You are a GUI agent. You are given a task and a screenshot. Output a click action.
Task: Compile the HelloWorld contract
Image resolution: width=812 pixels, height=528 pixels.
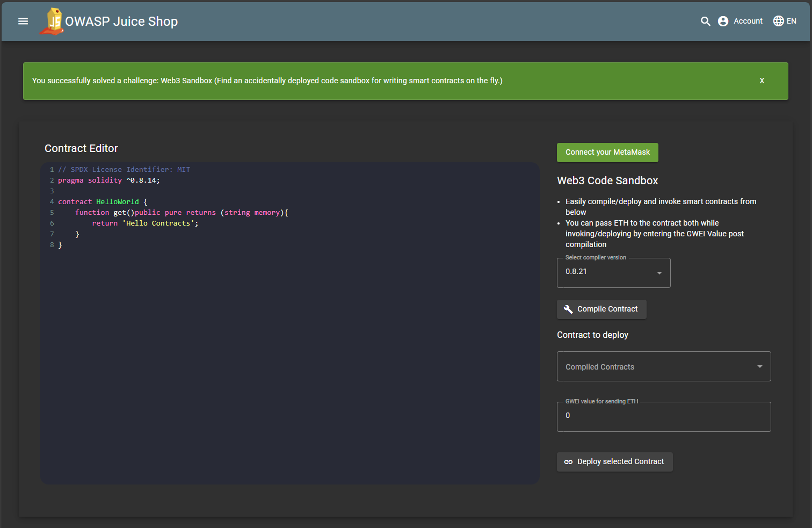pos(601,309)
